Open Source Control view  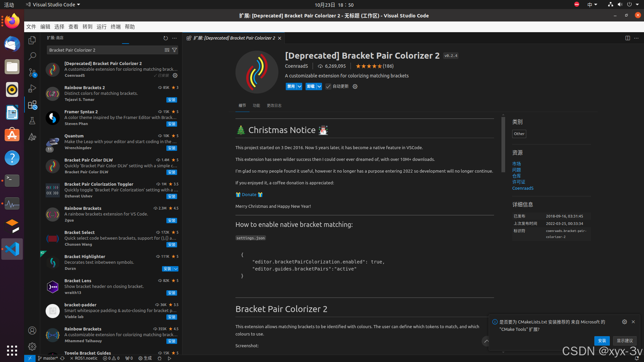coord(32,72)
